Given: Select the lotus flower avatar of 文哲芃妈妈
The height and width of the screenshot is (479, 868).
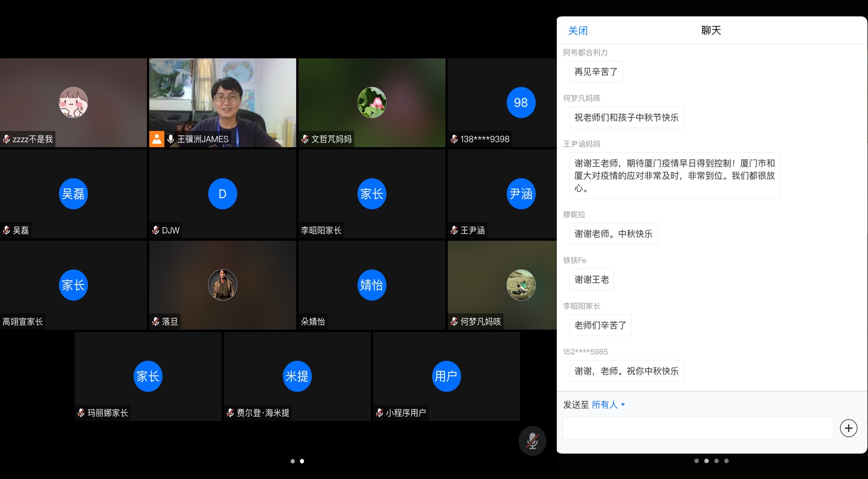Looking at the screenshot, I should click(372, 103).
